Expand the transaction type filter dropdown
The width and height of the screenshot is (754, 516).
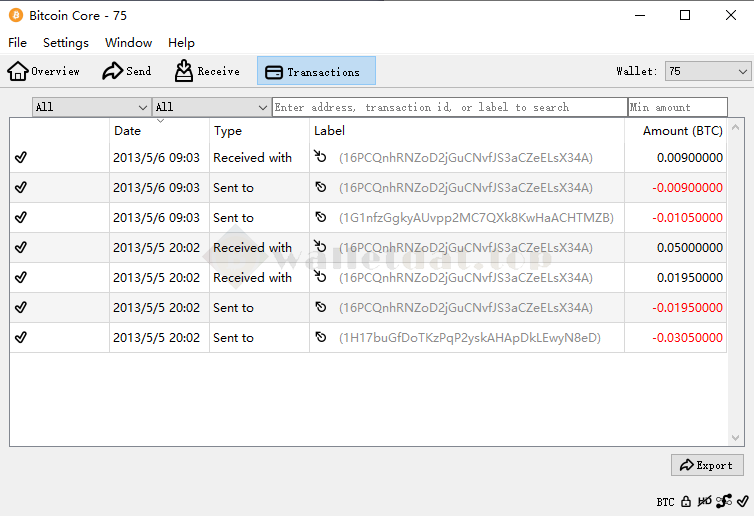pyautogui.click(x=211, y=107)
